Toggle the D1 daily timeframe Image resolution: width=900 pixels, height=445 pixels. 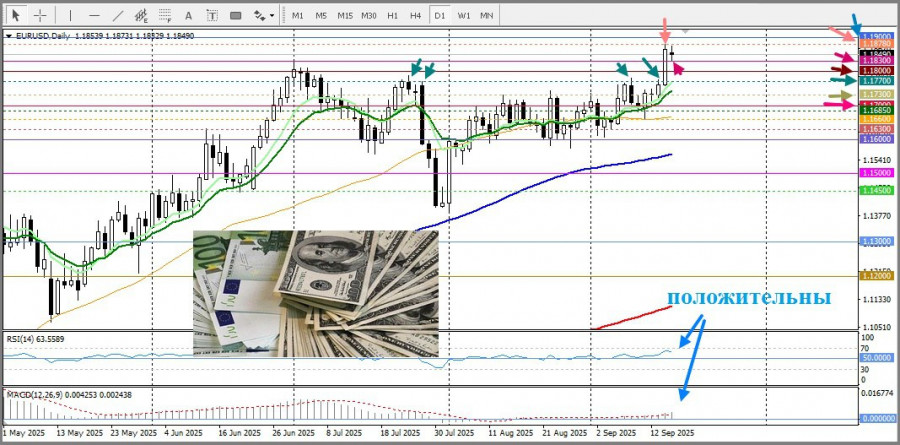coord(440,15)
